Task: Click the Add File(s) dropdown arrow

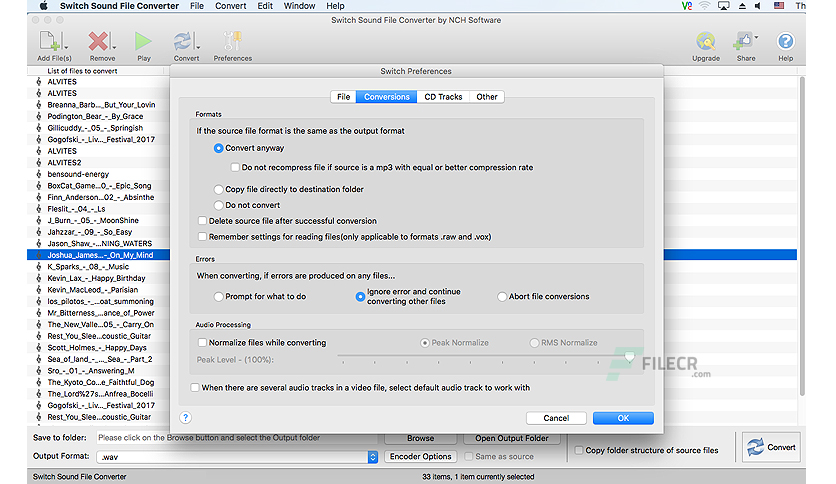Action: pos(66,47)
